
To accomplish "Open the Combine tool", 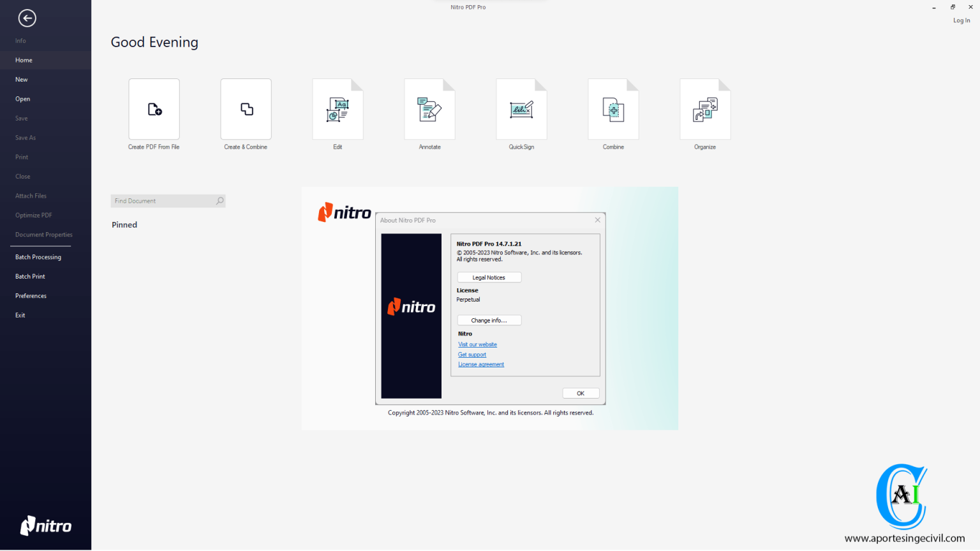I will click(613, 109).
